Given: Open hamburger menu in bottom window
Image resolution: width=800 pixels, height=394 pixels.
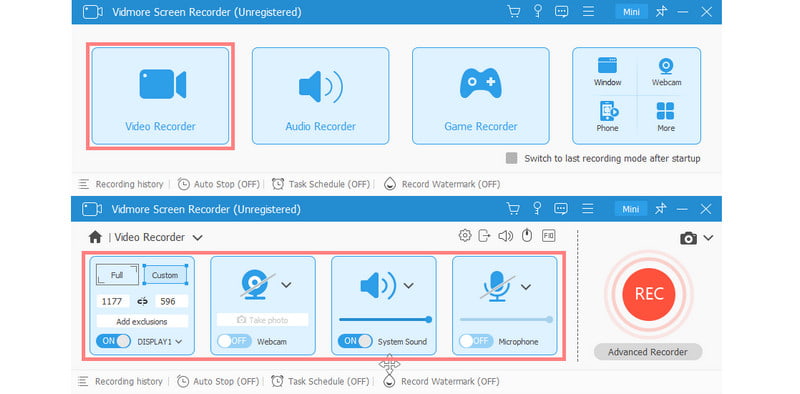Looking at the screenshot, I should coord(588,208).
